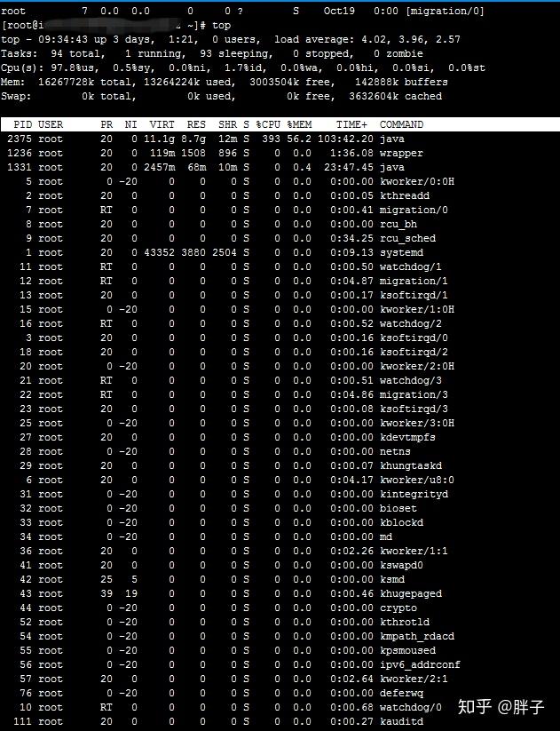Select the watchdog/1 process name
The height and width of the screenshot is (731, 560).
(410, 266)
